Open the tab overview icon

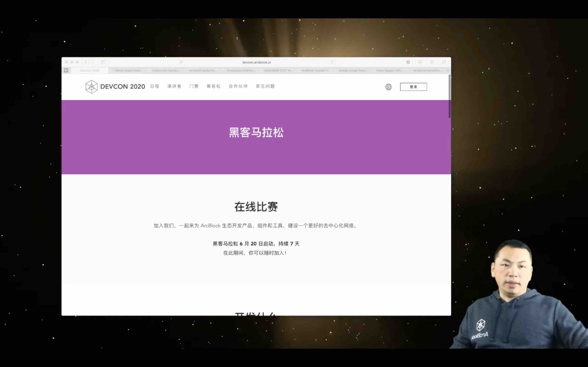pyautogui.click(x=444, y=62)
